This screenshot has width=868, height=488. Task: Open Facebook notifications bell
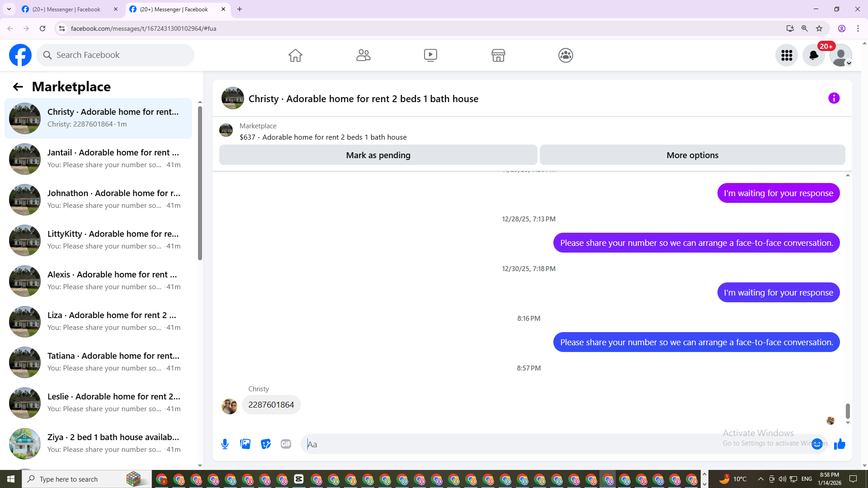tap(813, 55)
